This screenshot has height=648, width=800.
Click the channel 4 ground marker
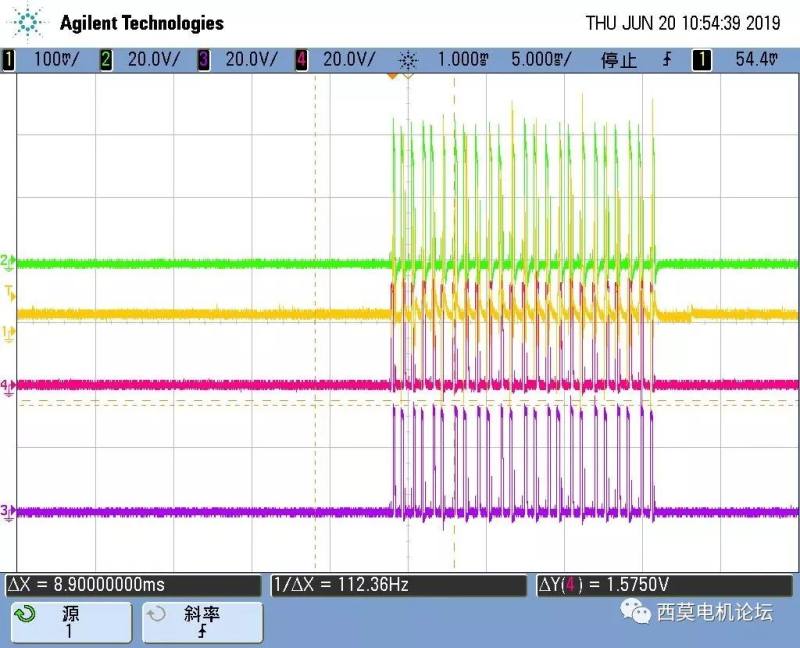click(8, 385)
